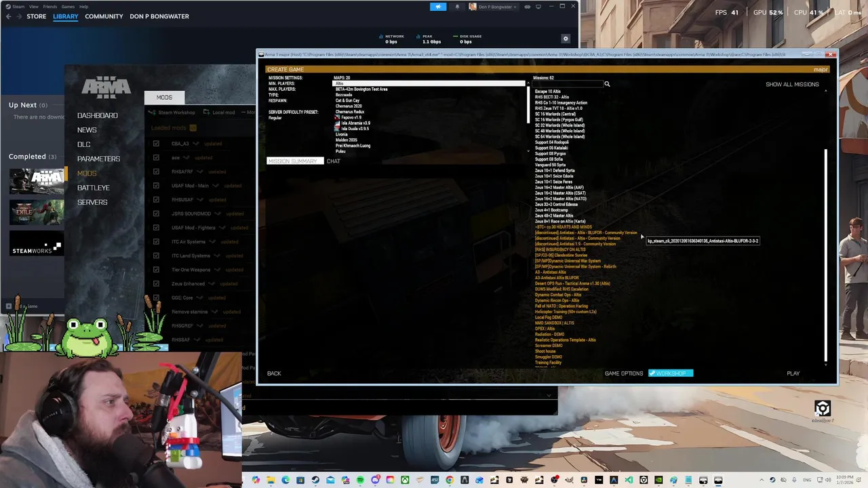Screen dimensions: 868x488
Task: Click Local mod folder icon in launcher
Action: (x=207, y=113)
